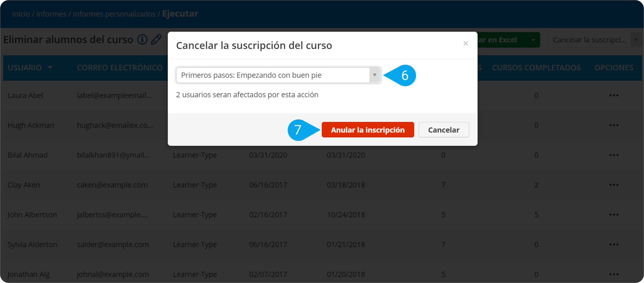Click the arrow of Cancelar la suscripci... dropdown

tap(636, 40)
